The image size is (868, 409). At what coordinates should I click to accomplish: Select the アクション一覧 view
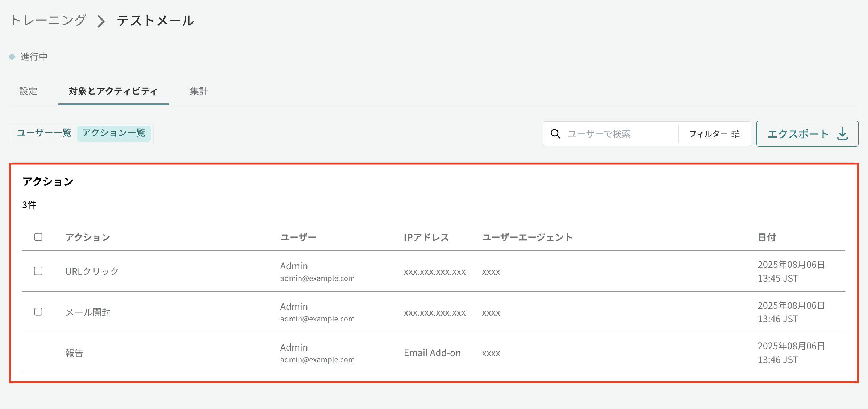coord(114,133)
